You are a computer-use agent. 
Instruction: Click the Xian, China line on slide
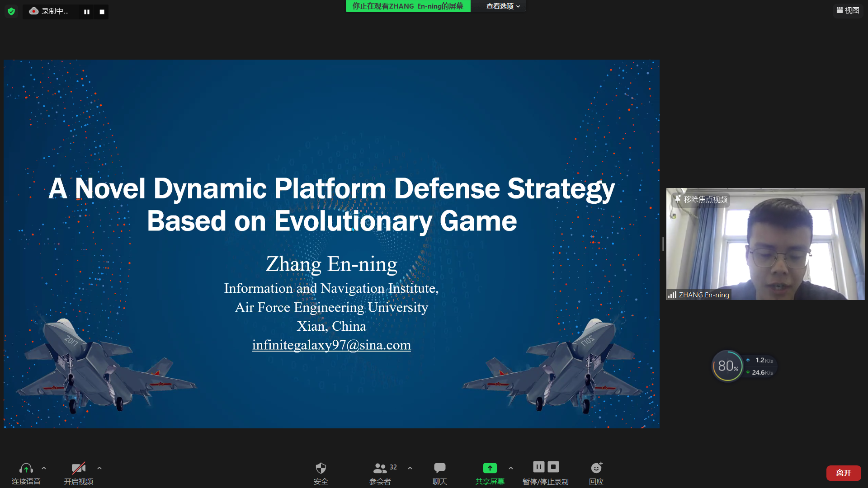click(x=331, y=326)
